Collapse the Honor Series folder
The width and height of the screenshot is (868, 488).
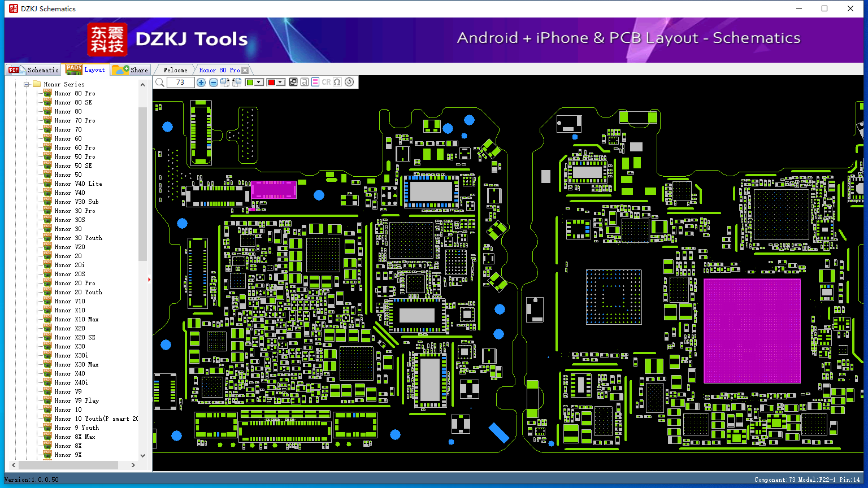(26, 84)
